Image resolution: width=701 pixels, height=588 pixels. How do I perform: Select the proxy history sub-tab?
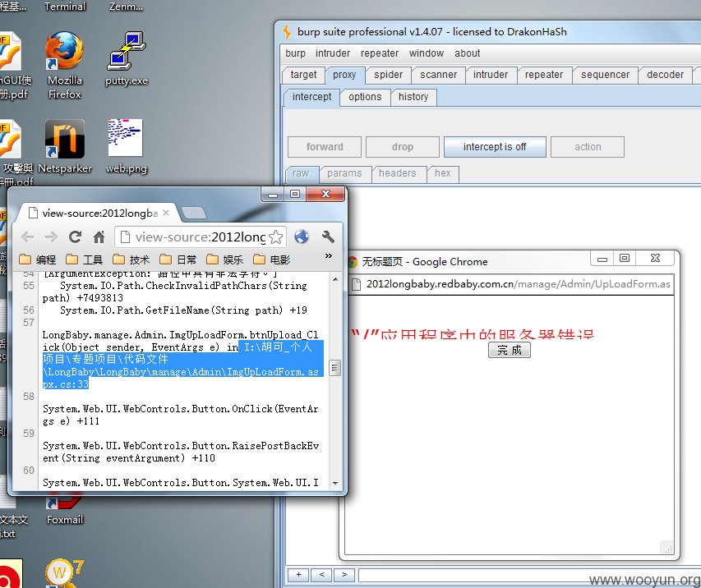pyautogui.click(x=413, y=97)
